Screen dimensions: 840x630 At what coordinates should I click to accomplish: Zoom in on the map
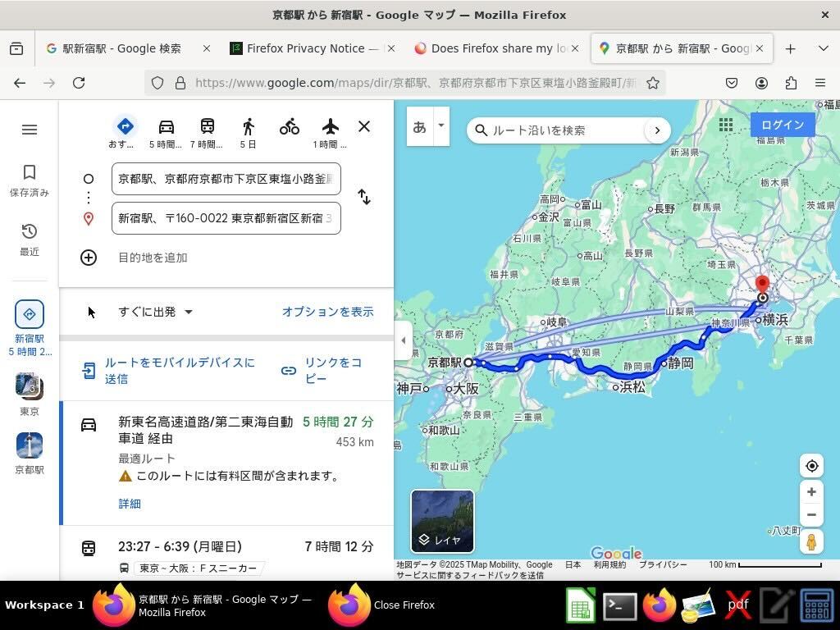point(811,492)
